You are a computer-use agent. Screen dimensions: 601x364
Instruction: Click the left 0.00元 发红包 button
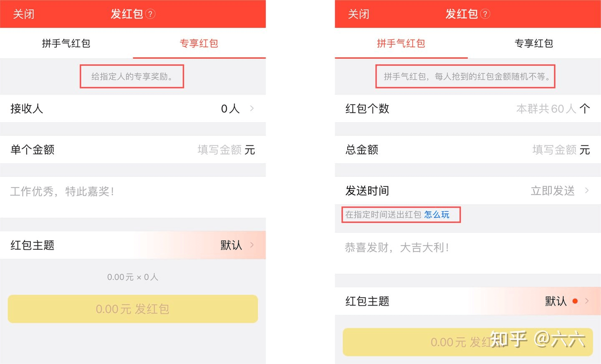(133, 309)
